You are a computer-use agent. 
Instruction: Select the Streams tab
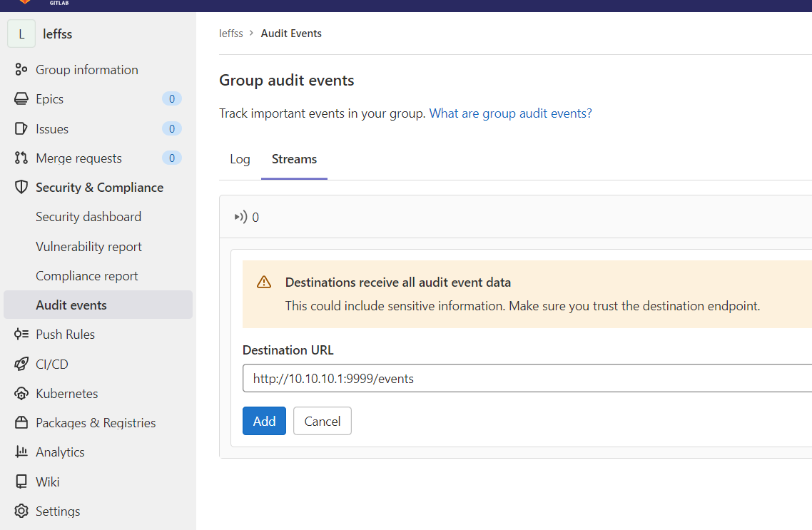[294, 159]
